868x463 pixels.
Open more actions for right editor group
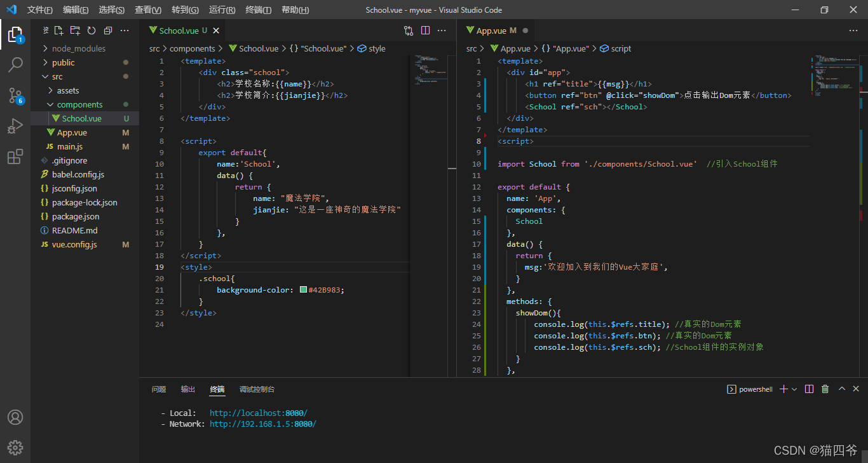point(853,31)
